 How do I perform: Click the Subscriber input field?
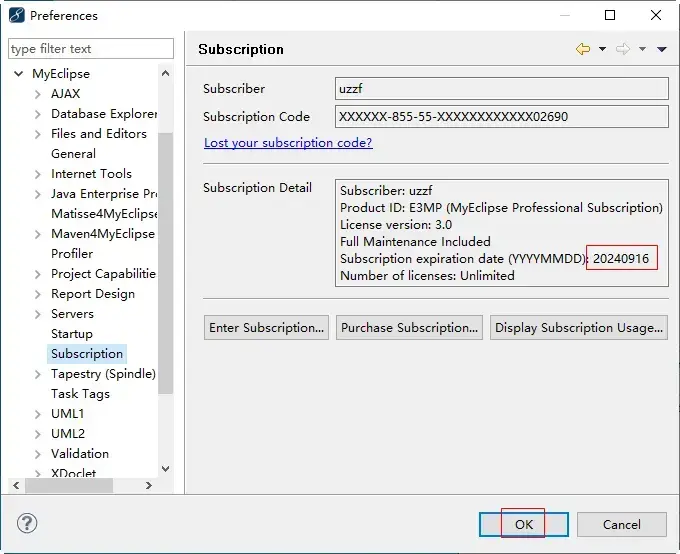tap(501, 89)
